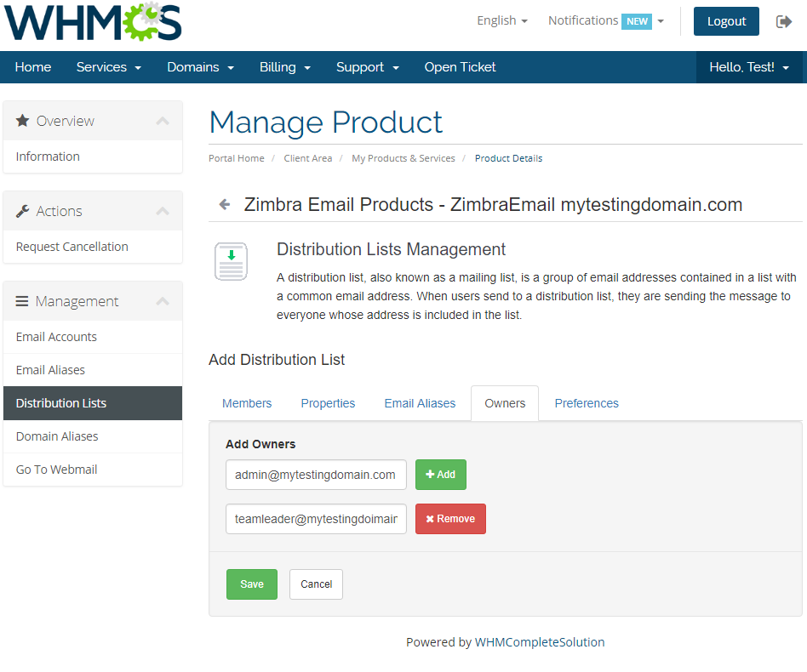Click the green Add owner button
Viewport: 807px width, 672px height.
tap(441, 475)
